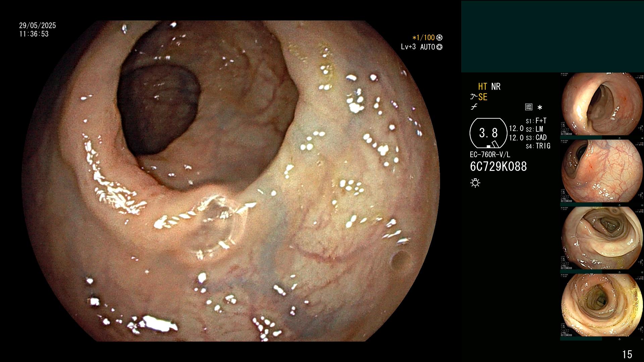This screenshot has height=362, width=644.
Task: Click the timestamp 11:36:53
Action: point(34,34)
